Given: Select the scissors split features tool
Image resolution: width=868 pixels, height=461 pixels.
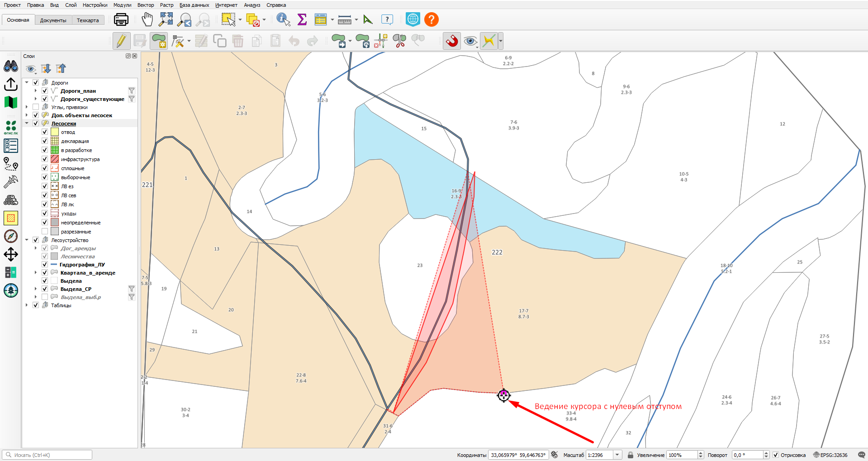Looking at the screenshot, I should tap(399, 41).
